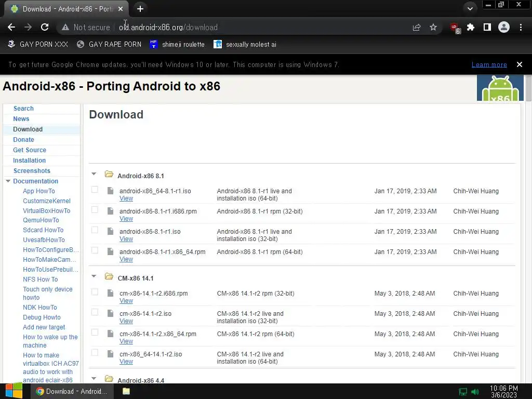Check the box for cm-x86-14.1-r2.i686.rpm
The height and width of the screenshot is (399, 532).
pyautogui.click(x=95, y=292)
